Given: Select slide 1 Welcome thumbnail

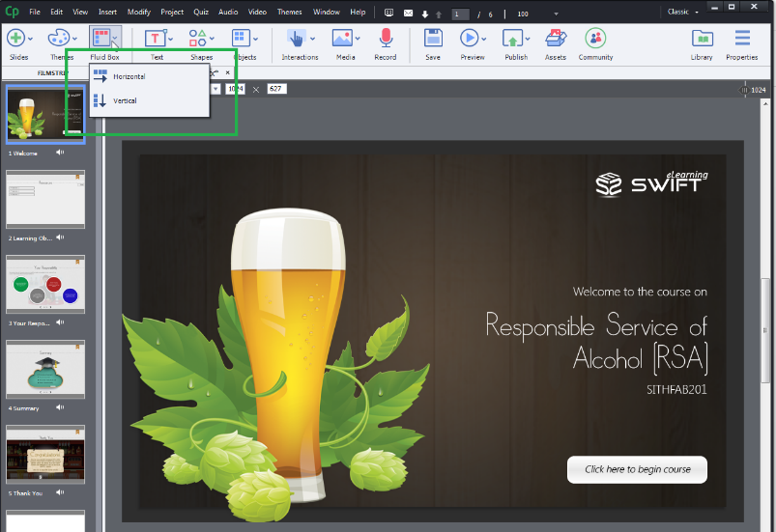Looking at the screenshot, I should [x=45, y=115].
